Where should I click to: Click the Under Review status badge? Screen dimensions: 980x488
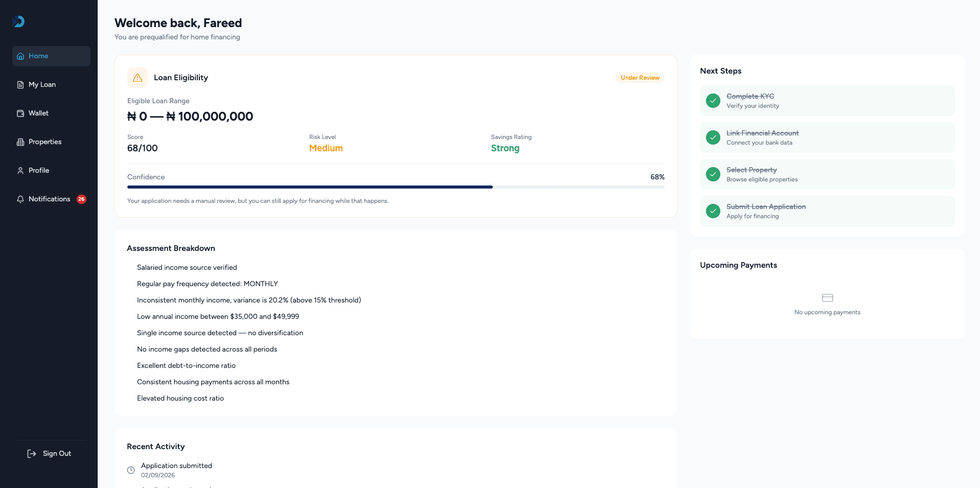point(640,78)
